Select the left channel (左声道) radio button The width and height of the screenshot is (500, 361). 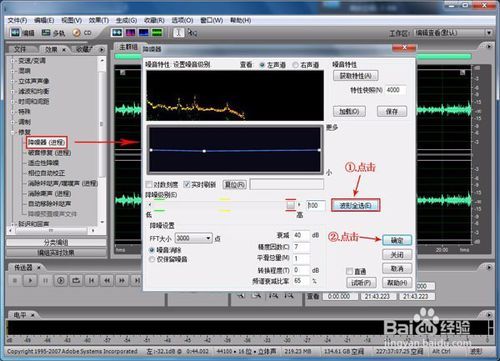[262, 65]
